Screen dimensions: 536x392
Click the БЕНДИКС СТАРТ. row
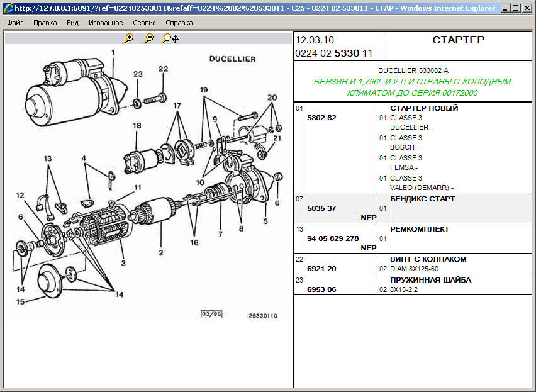tap(413, 208)
